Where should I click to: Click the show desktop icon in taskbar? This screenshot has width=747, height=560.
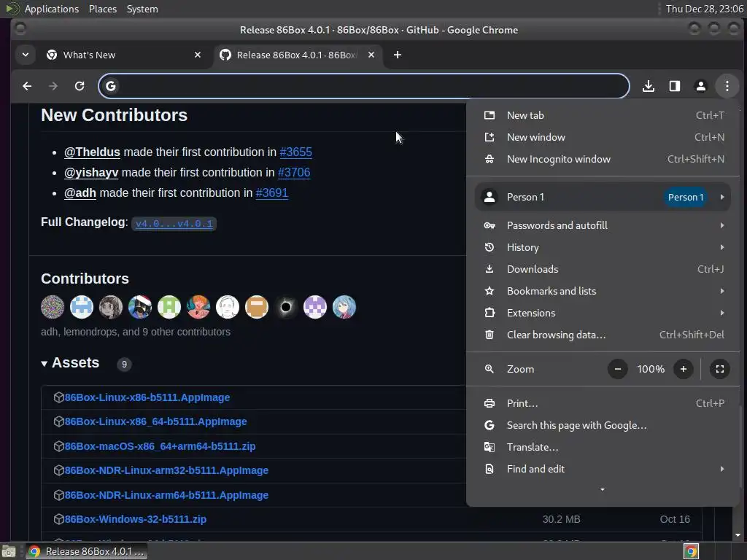click(9, 551)
